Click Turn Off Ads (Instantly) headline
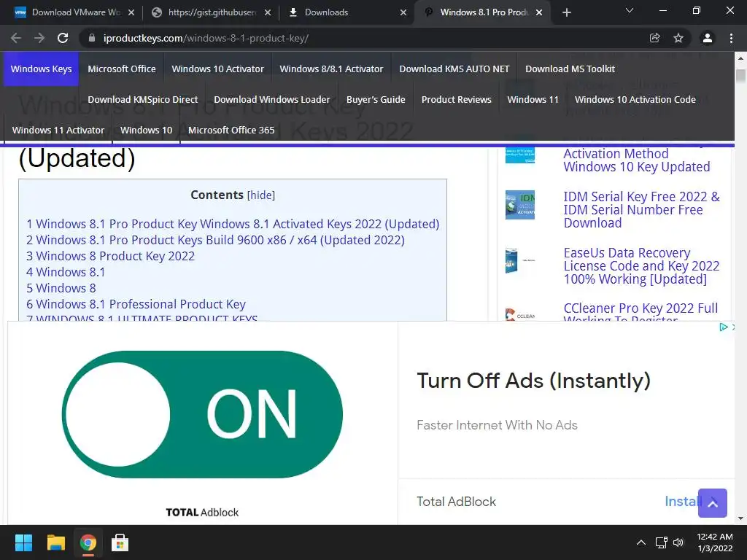 click(x=533, y=381)
